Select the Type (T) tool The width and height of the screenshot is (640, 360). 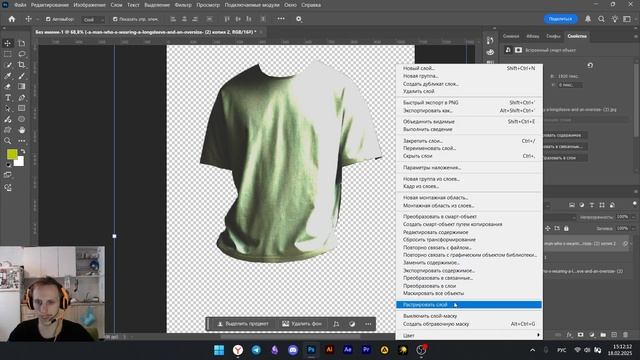(8, 98)
